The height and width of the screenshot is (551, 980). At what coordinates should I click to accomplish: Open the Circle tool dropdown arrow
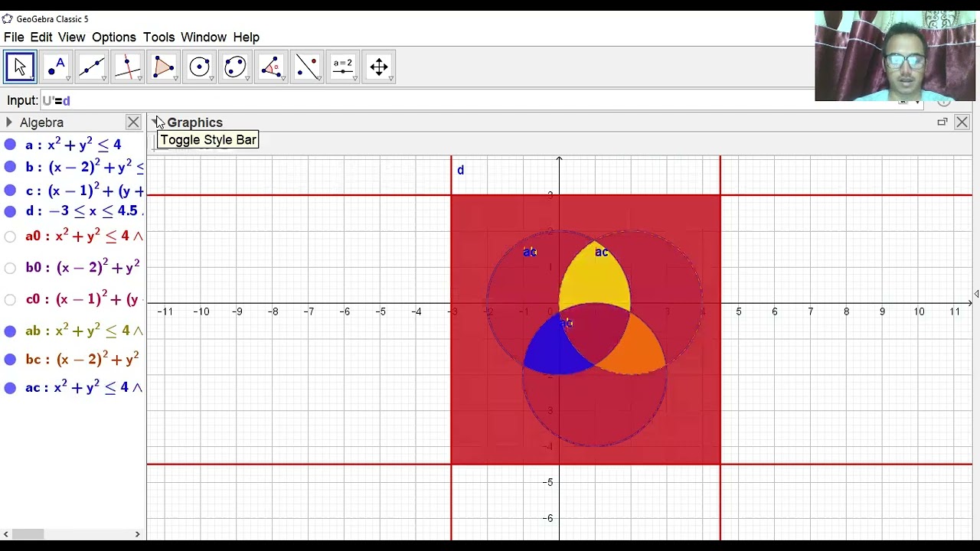tap(211, 78)
